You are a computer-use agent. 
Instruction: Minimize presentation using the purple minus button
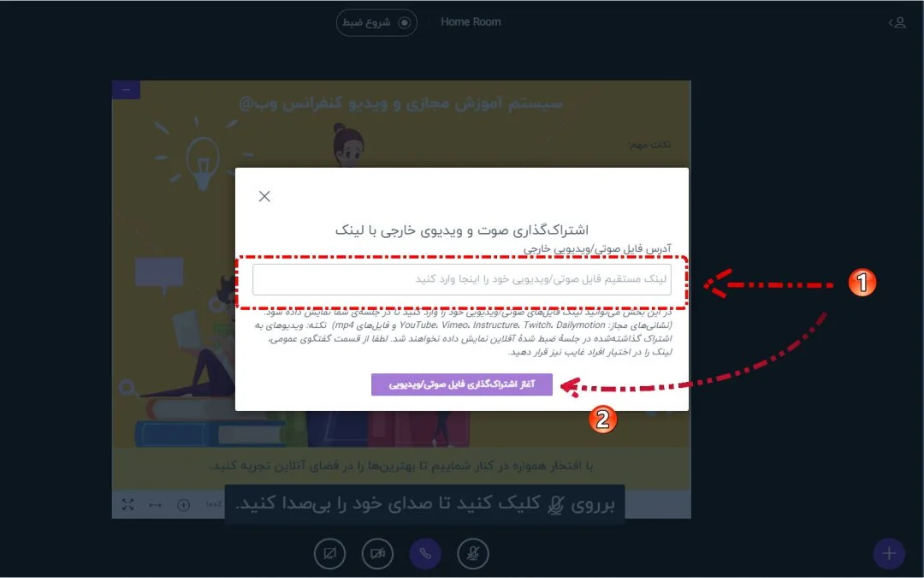pos(126,90)
